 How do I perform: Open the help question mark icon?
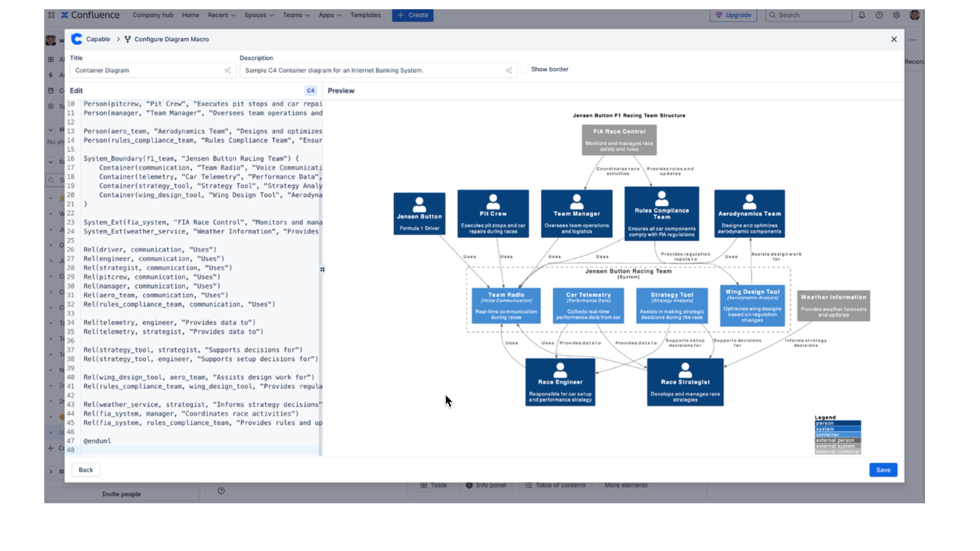tap(879, 15)
